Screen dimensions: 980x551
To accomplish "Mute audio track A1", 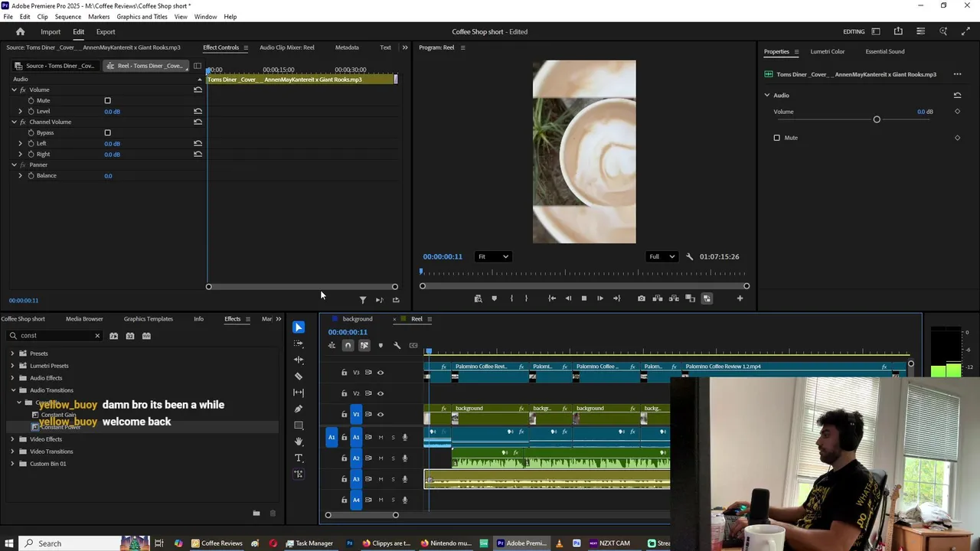I will 381,438.
